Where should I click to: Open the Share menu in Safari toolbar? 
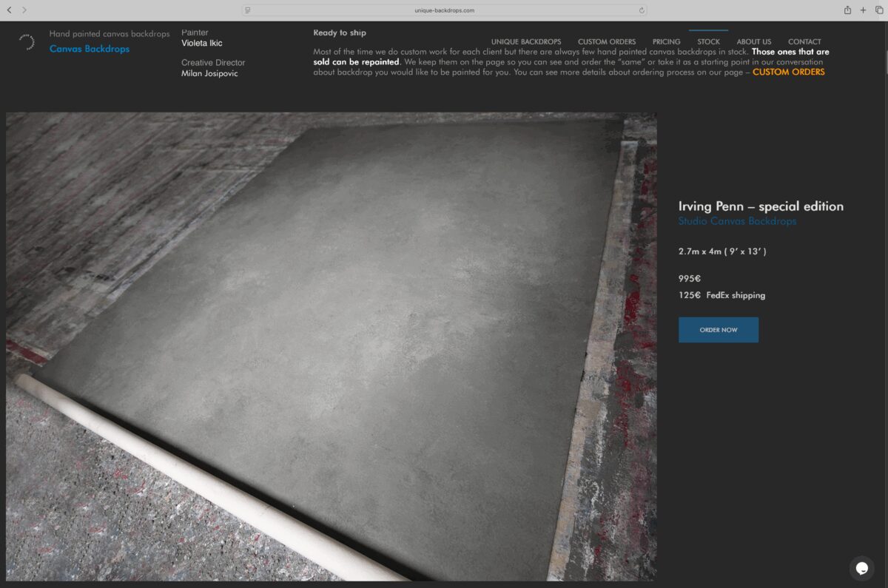point(847,10)
